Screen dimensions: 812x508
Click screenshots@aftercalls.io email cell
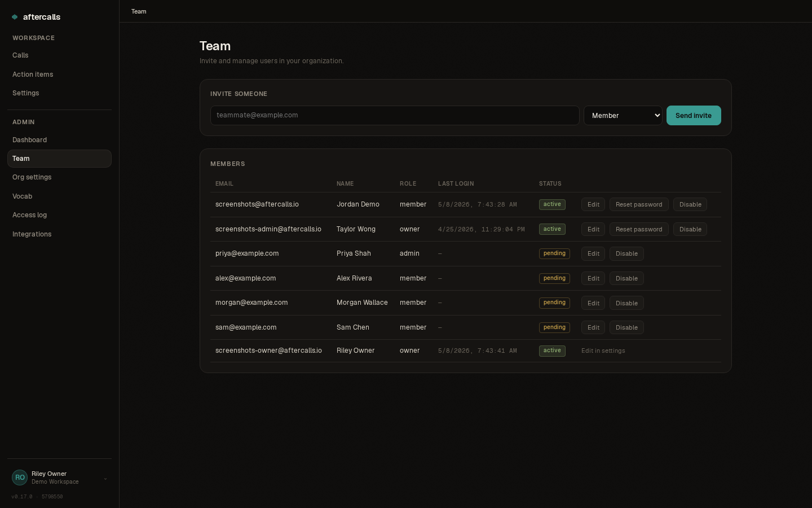click(x=257, y=204)
